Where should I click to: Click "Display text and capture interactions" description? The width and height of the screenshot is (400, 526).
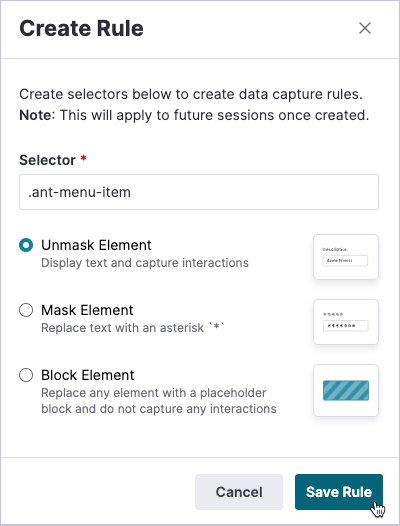click(x=145, y=263)
